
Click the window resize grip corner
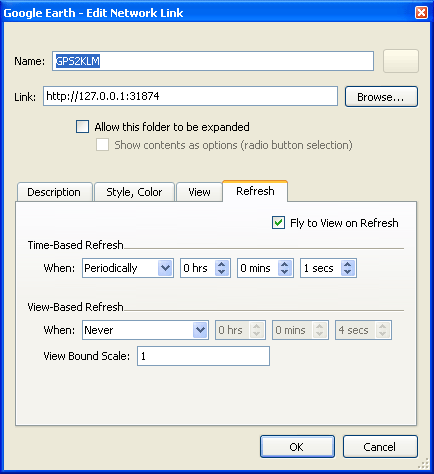[x=424, y=464]
